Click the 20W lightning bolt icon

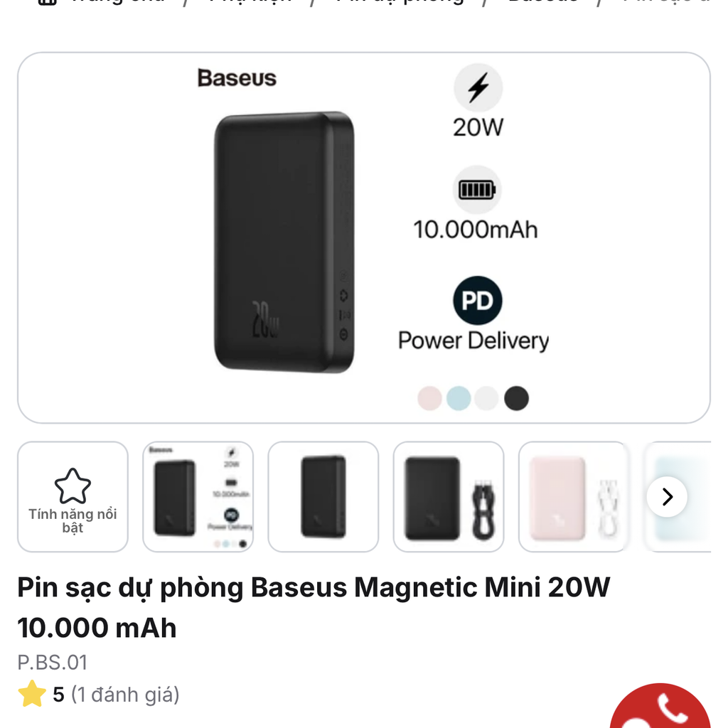pos(478,87)
